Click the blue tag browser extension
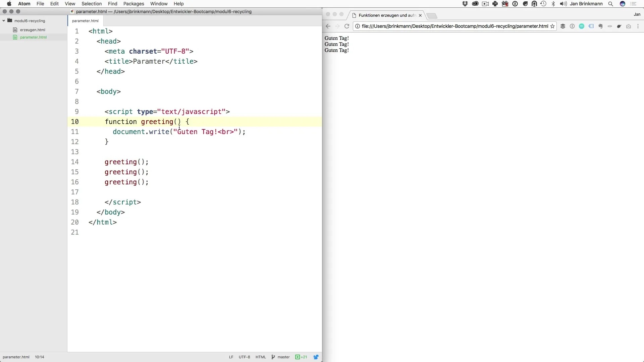The width and height of the screenshot is (644, 362). (x=591, y=26)
